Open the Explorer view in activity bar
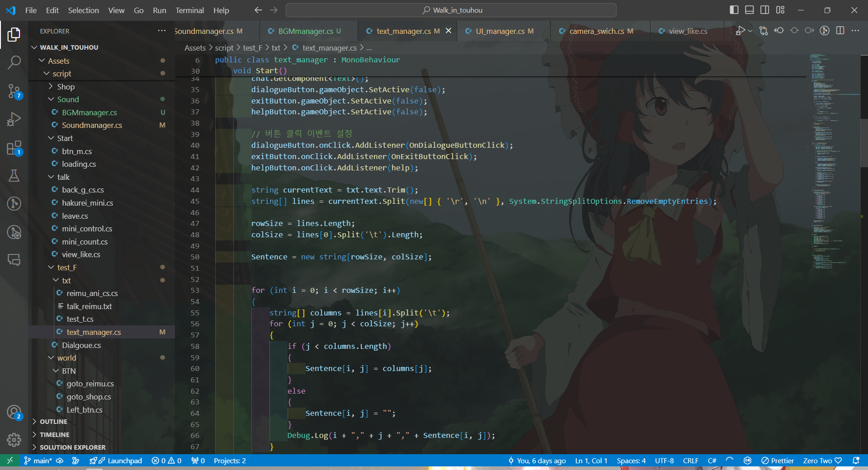 click(x=14, y=34)
